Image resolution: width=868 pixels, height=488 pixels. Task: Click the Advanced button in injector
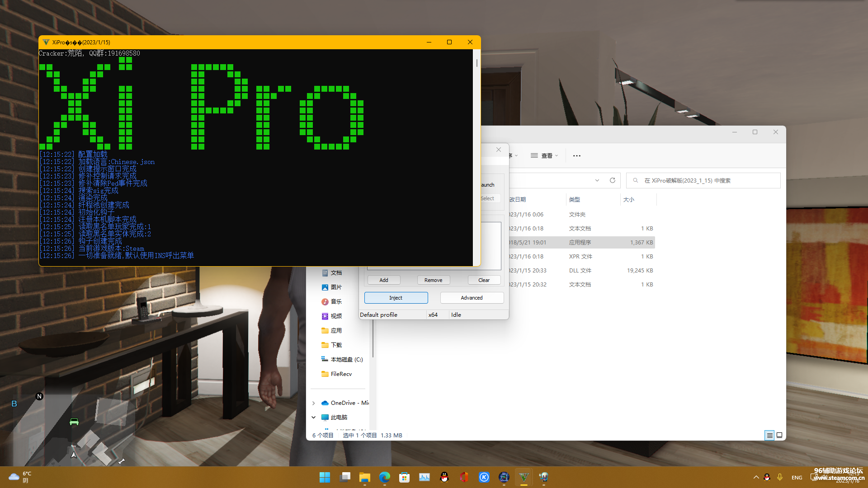click(472, 298)
